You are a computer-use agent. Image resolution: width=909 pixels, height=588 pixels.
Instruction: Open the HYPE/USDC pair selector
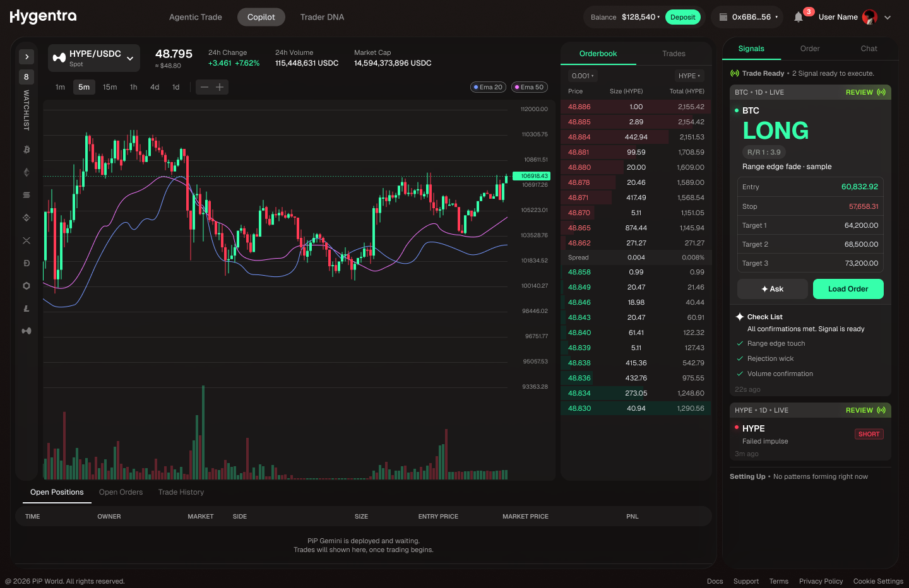(x=94, y=58)
